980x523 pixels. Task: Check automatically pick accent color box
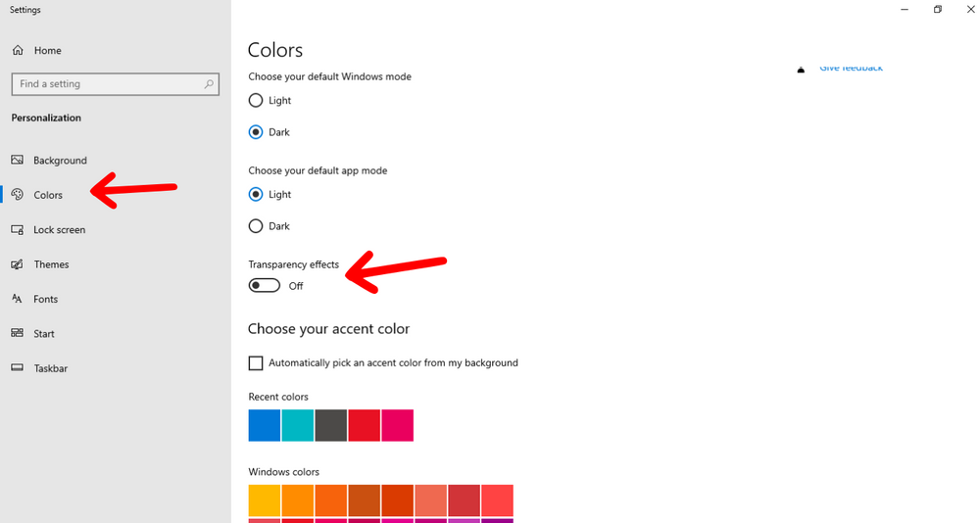(x=256, y=363)
